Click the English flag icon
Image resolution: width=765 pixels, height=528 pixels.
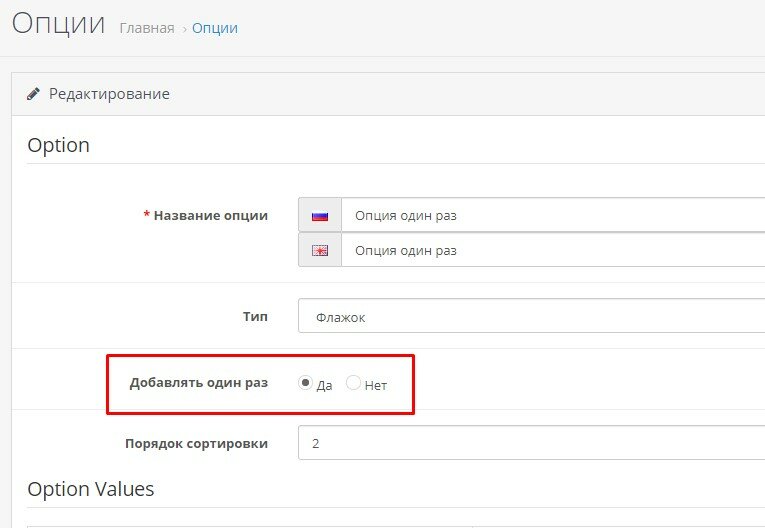click(320, 250)
